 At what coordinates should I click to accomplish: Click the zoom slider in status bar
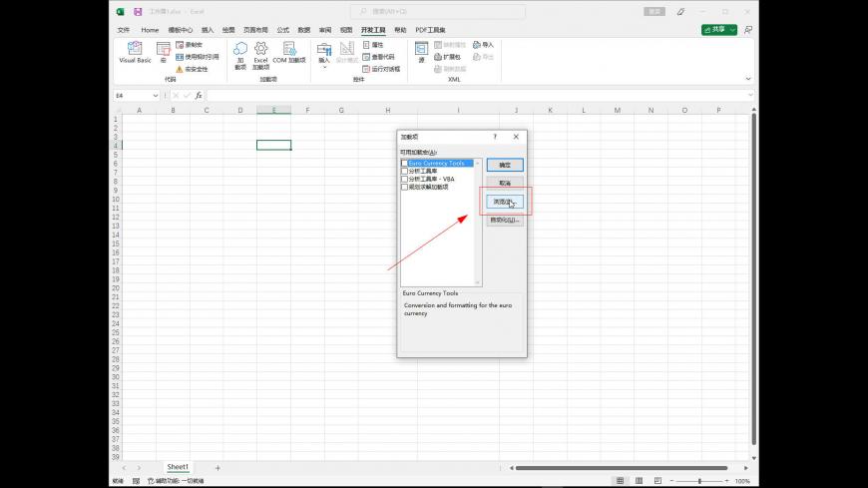coord(699,481)
